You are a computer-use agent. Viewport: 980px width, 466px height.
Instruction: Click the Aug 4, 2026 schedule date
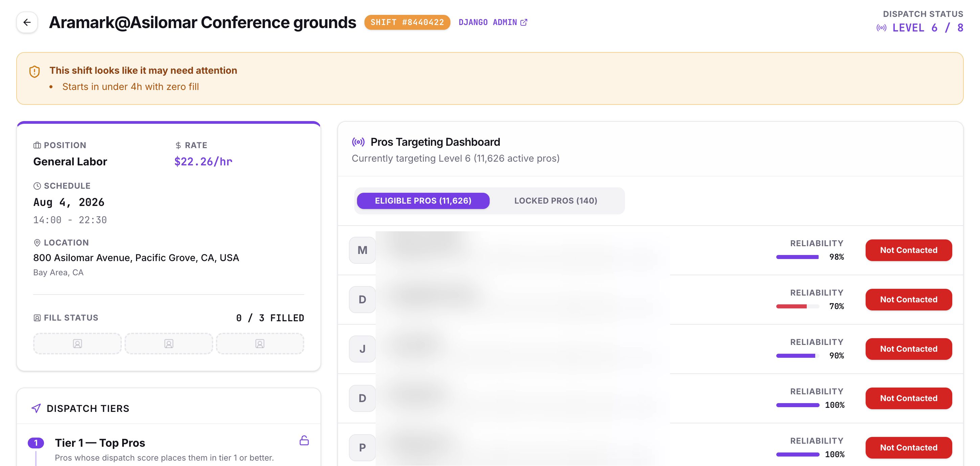coord(69,202)
